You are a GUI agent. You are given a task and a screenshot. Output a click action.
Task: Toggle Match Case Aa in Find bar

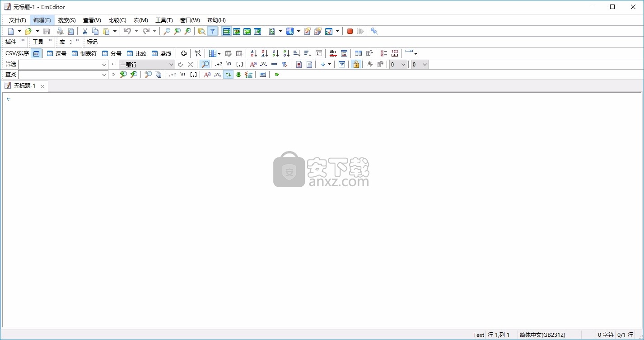click(207, 75)
